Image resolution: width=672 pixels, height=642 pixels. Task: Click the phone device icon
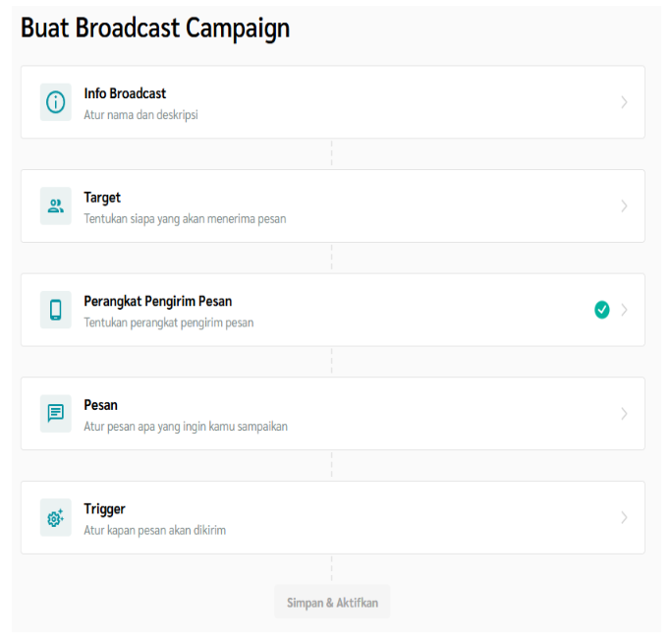[56, 310]
